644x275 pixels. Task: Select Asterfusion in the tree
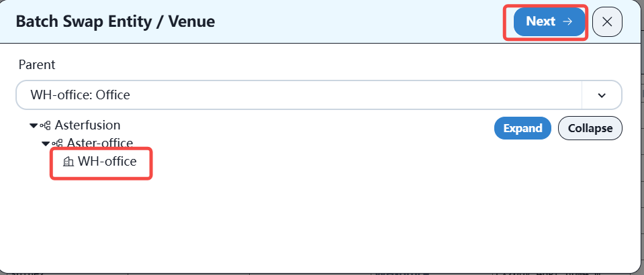87,125
